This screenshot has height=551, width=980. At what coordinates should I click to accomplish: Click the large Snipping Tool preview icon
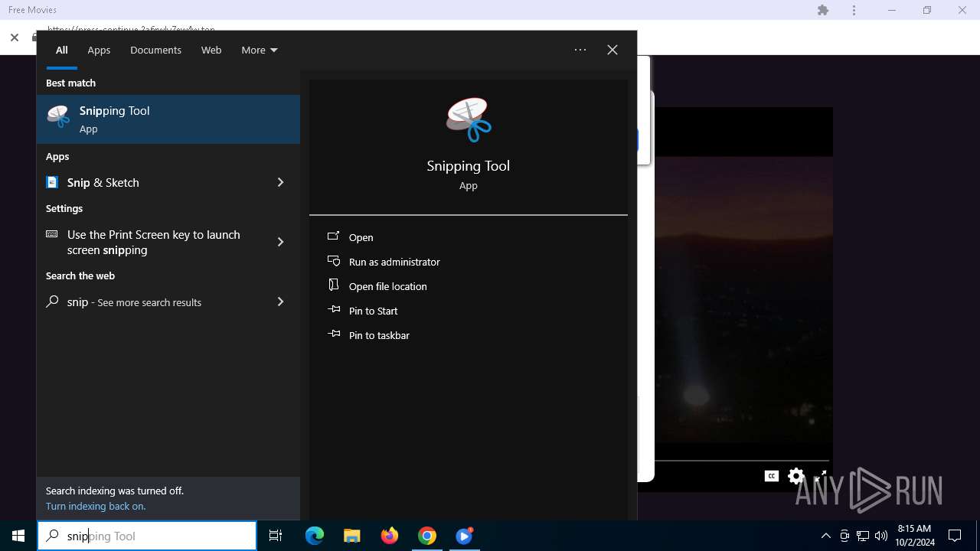(x=469, y=120)
